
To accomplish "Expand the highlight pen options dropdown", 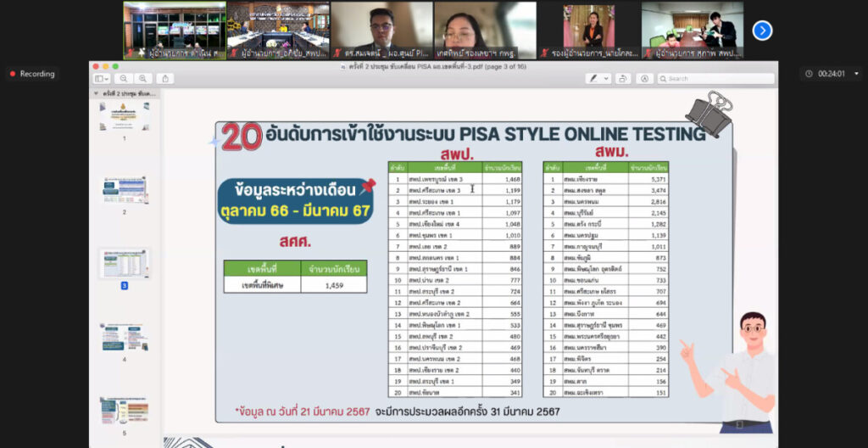I will (606, 79).
